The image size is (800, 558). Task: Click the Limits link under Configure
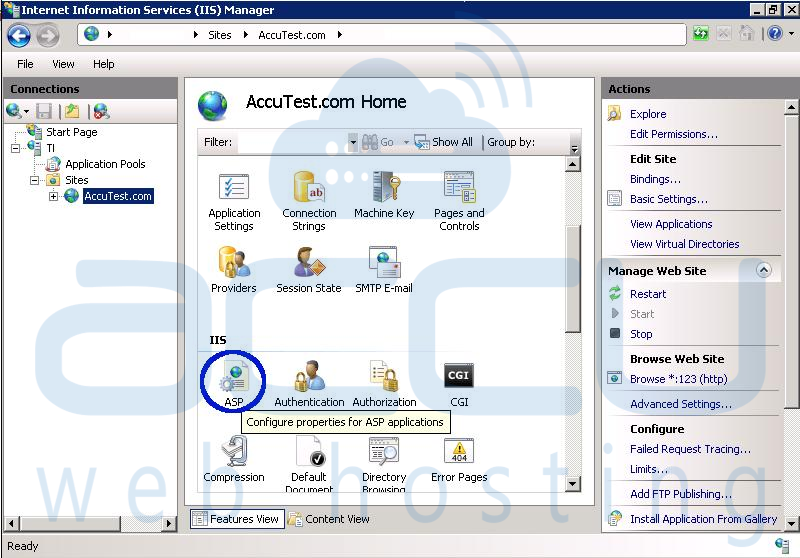pos(648,469)
